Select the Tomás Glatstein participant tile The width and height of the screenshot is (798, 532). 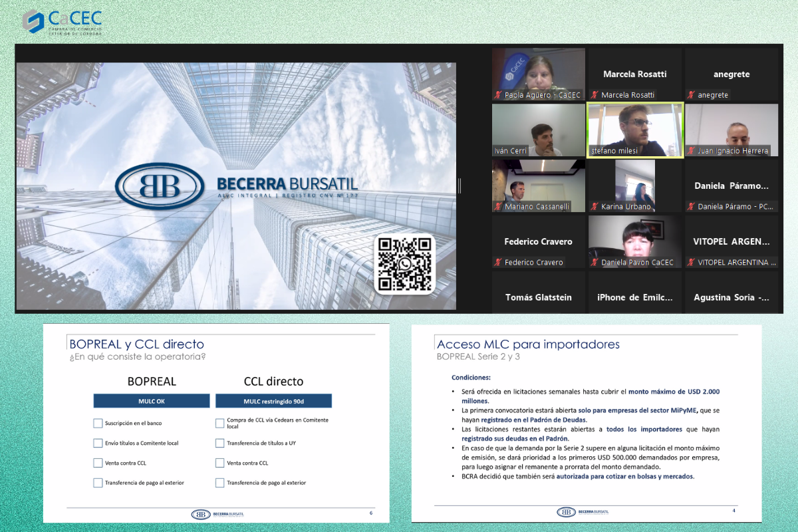(539, 292)
